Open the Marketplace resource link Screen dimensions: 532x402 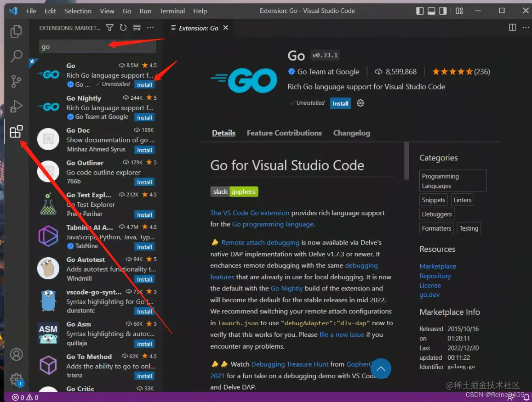pyautogui.click(x=438, y=266)
